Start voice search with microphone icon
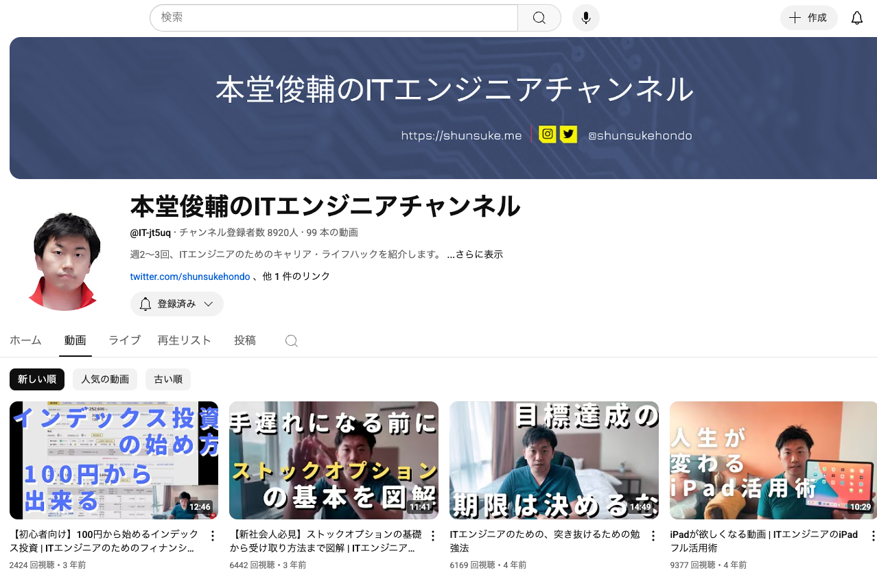Image resolution: width=877 pixels, height=588 pixels. tap(585, 18)
